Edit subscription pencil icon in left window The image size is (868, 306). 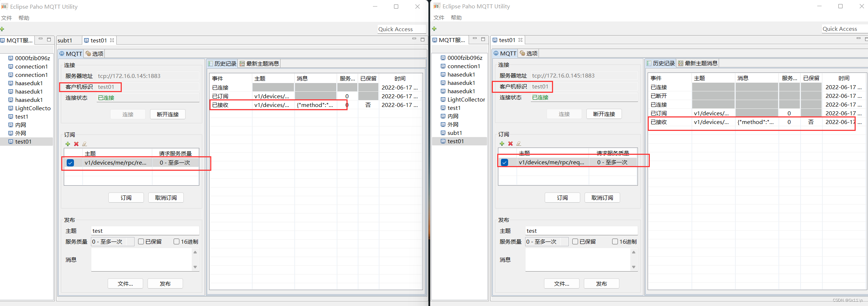click(x=84, y=144)
